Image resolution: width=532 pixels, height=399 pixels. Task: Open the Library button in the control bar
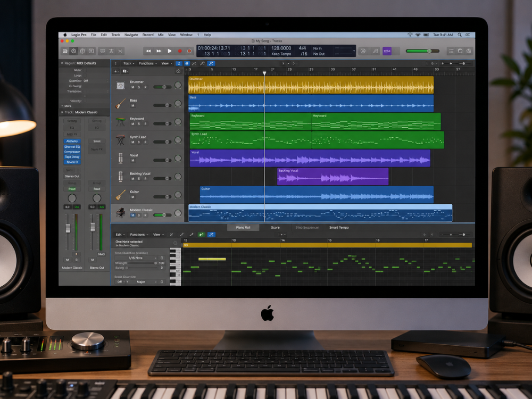(x=65, y=51)
